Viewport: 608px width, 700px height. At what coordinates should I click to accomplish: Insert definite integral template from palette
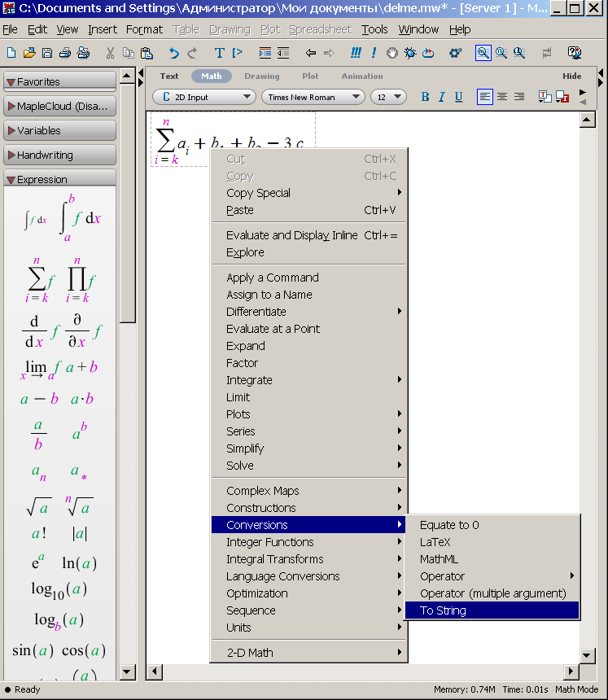[81, 218]
